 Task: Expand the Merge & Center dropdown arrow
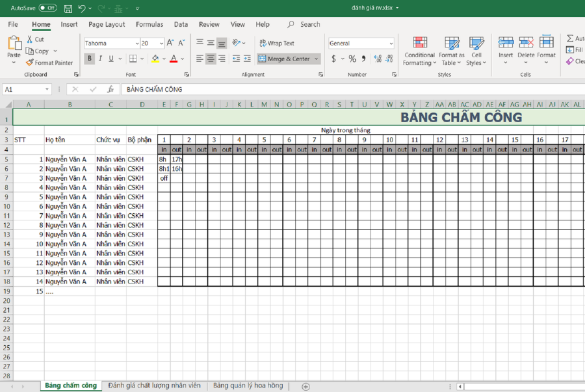(316, 59)
